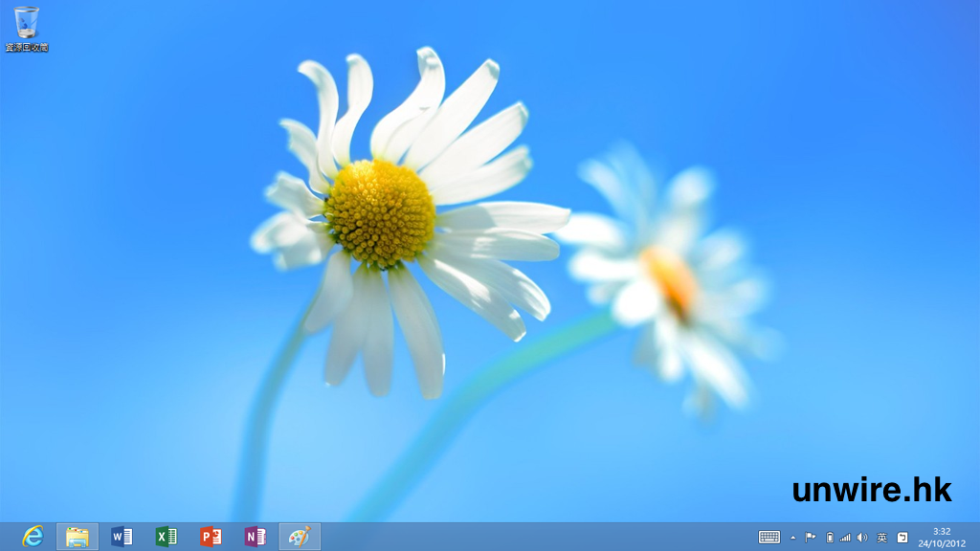Click the battery status icon
Viewport: 980px width, 551px height.
coord(830,538)
